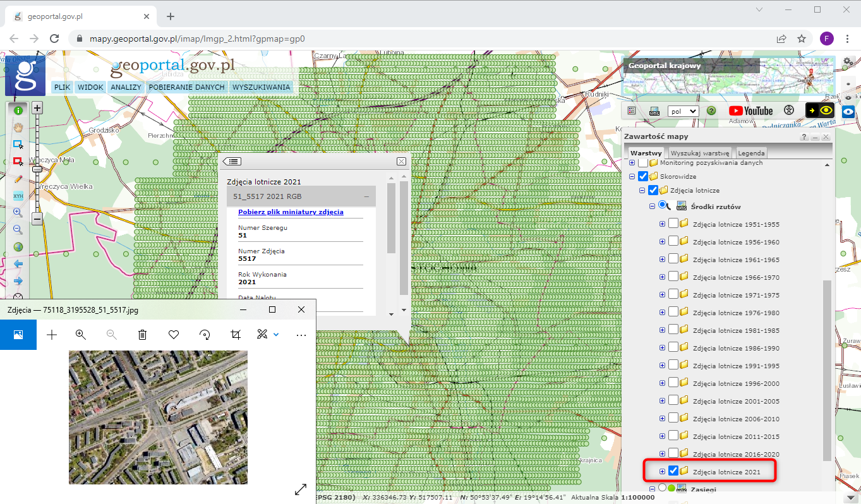Rotate the photo in Zdjęcia viewer
The image size is (861, 504).
[205, 335]
